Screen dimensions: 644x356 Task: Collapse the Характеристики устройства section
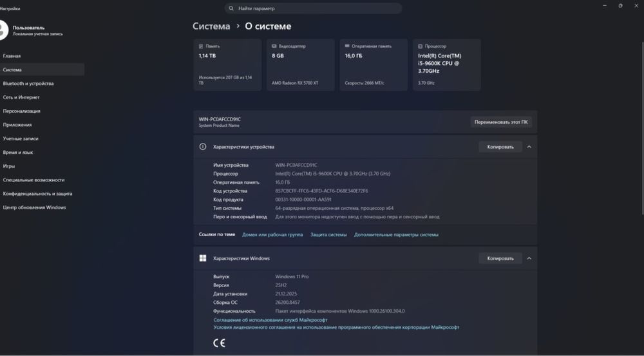tap(529, 147)
